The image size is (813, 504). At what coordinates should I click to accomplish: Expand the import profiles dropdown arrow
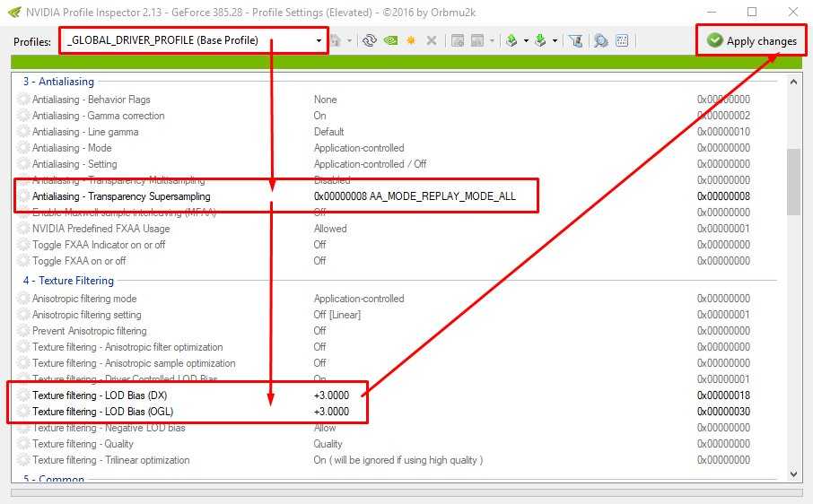pos(555,41)
